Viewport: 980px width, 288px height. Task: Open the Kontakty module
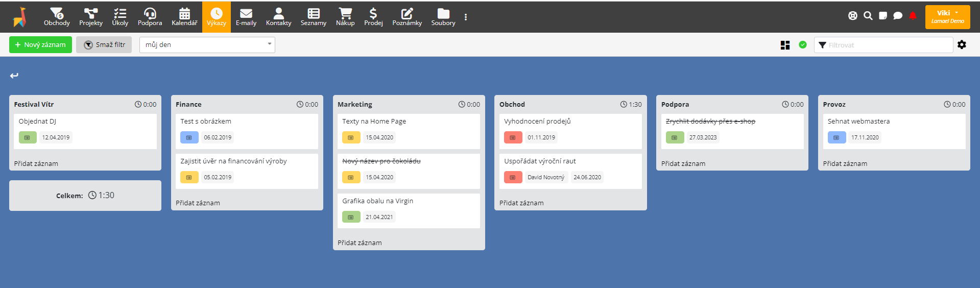pyautogui.click(x=278, y=17)
